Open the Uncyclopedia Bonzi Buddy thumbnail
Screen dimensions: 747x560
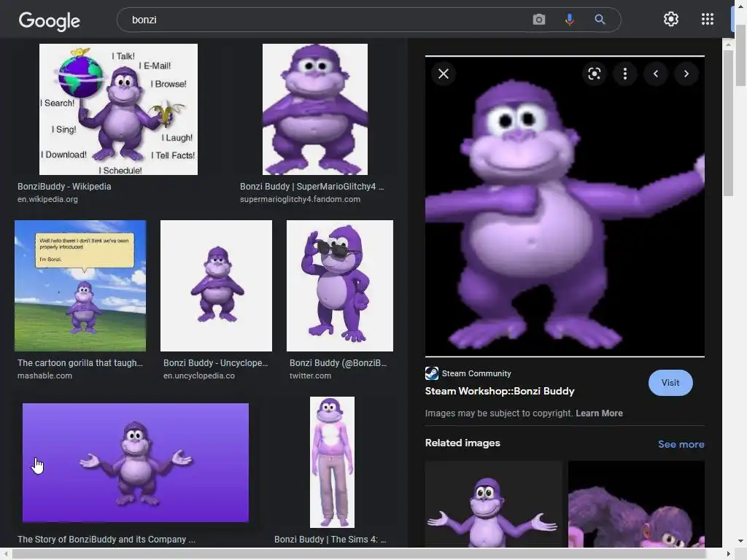(x=216, y=286)
